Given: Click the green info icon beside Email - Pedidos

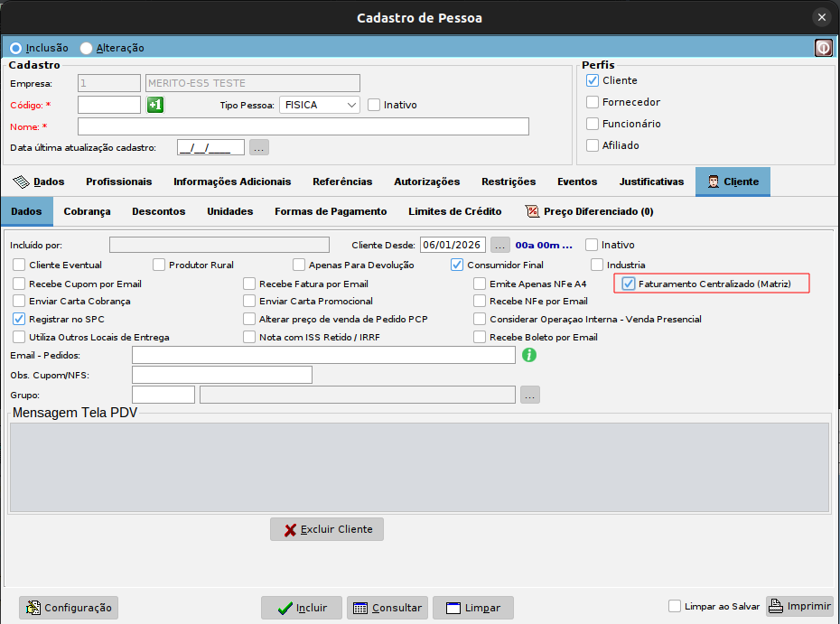Looking at the screenshot, I should point(530,355).
